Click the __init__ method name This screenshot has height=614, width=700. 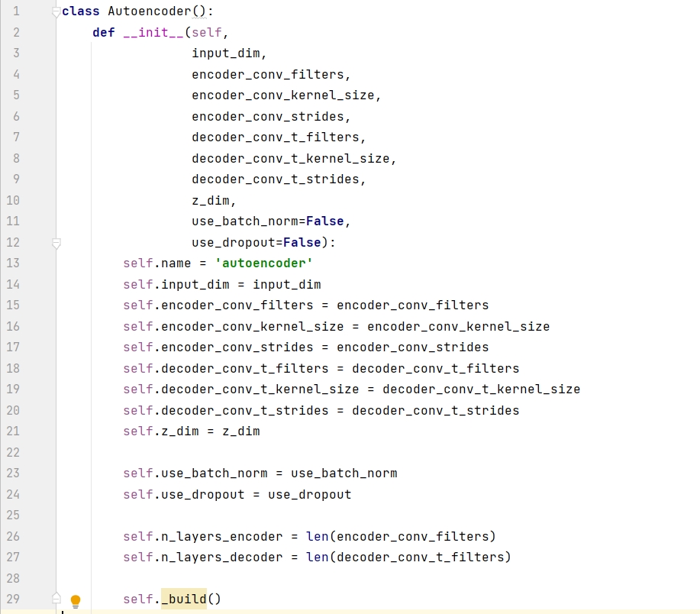[x=153, y=32]
